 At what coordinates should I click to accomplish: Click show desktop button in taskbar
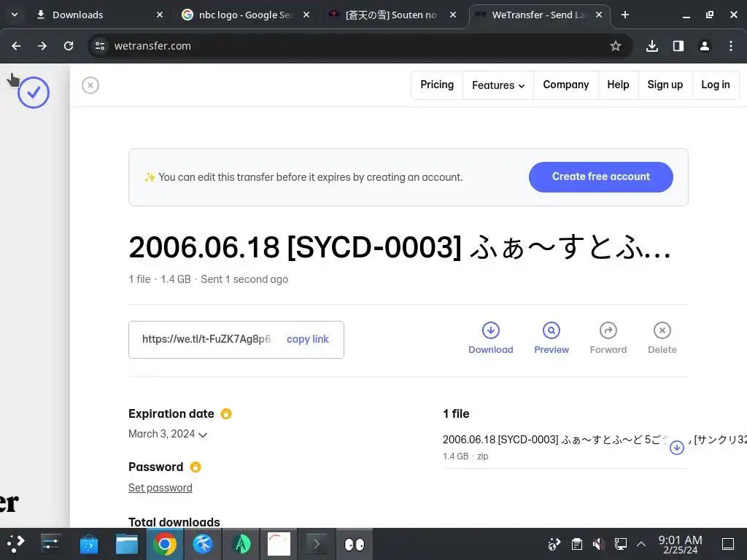tap(727, 544)
